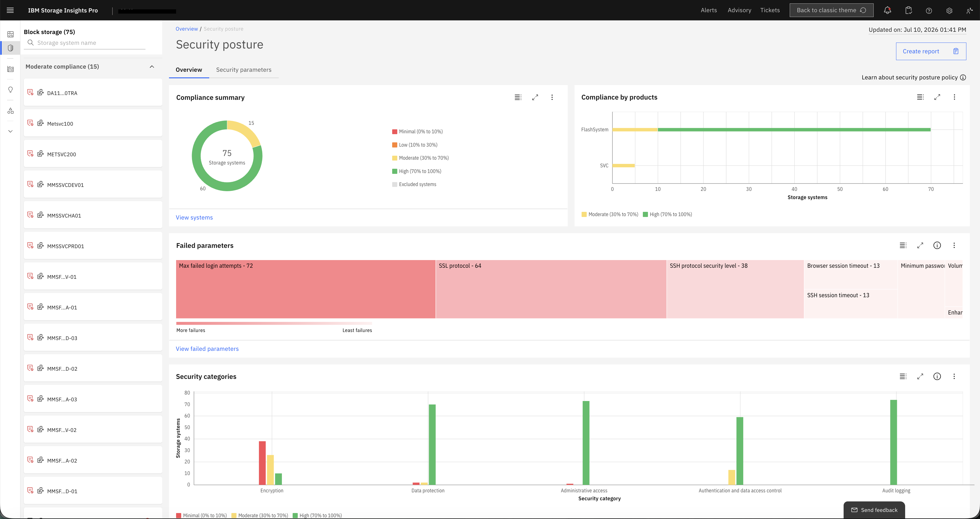Viewport: 980px width, 519px height.
Task: Toggle Excluded systems legend swatch
Action: click(x=395, y=185)
